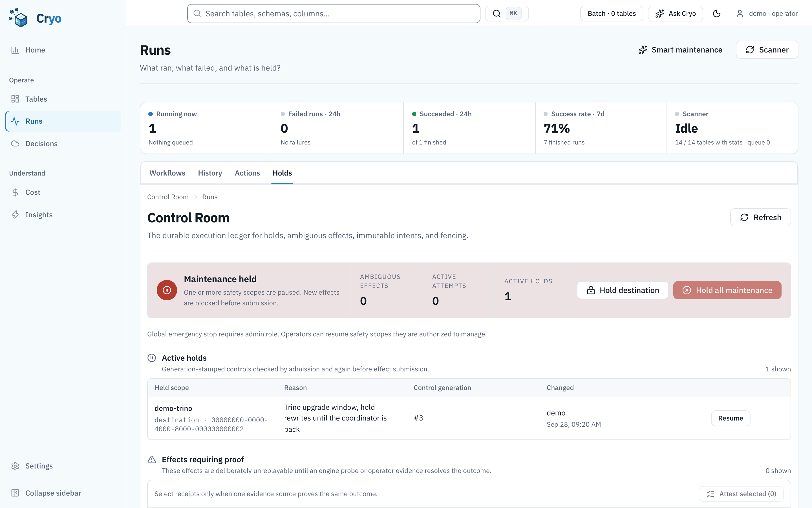Screen dimensions: 812x508
Task: Open Batch 0 tables
Action: 611,14
